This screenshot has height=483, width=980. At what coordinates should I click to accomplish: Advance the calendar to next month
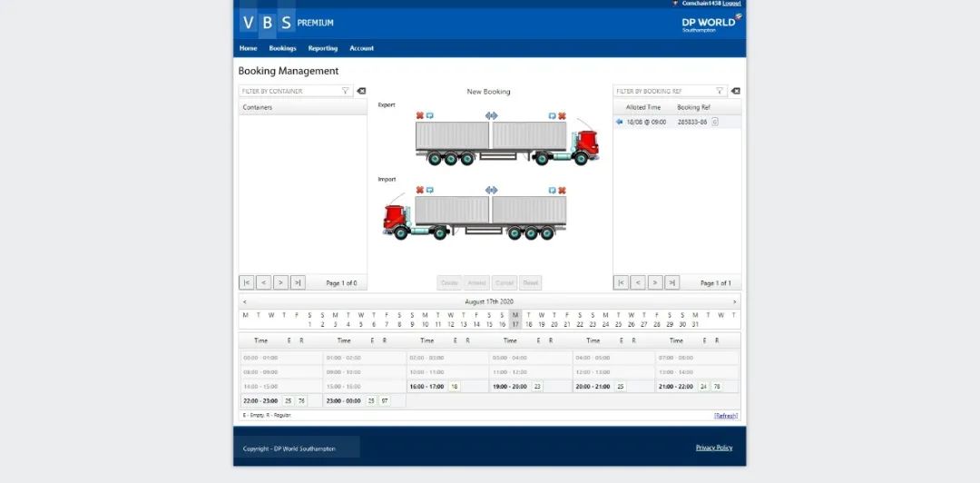(734, 301)
